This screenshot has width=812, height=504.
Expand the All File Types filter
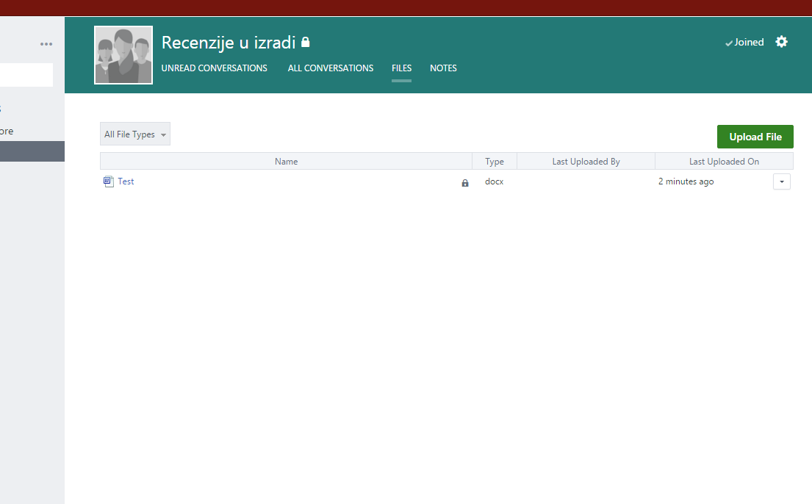pyautogui.click(x=135, y=134)
